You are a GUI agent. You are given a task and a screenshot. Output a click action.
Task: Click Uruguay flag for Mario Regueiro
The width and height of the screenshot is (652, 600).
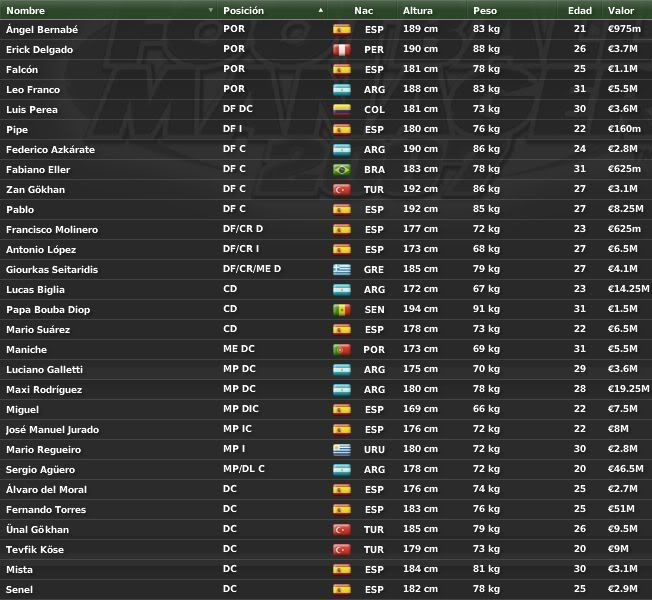coord(342,449)
